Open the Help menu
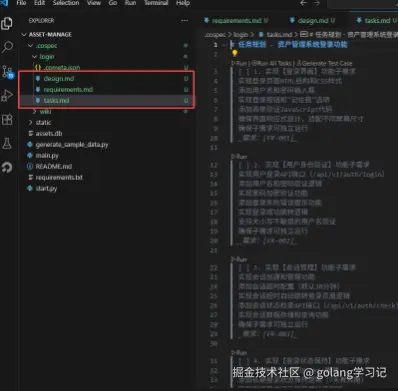 [183, 3]
